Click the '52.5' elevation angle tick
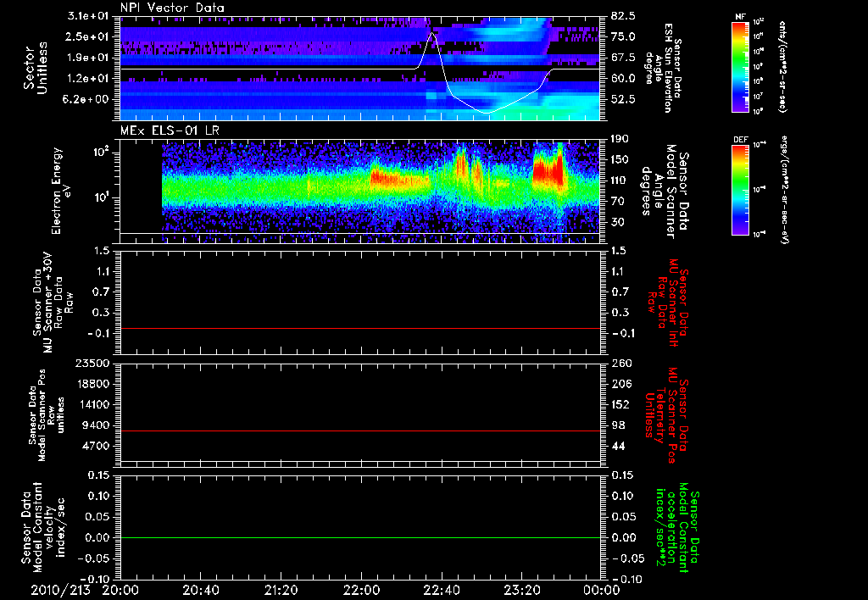 [623, 99]
